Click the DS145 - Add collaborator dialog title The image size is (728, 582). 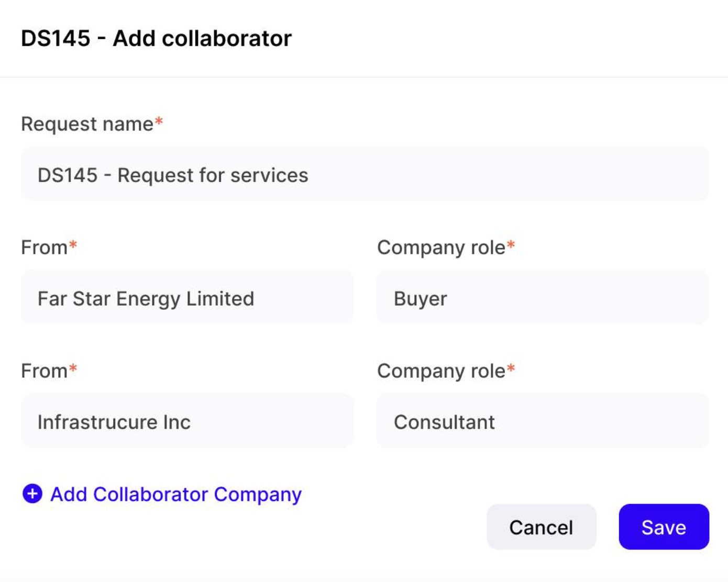tap(156, 38)
